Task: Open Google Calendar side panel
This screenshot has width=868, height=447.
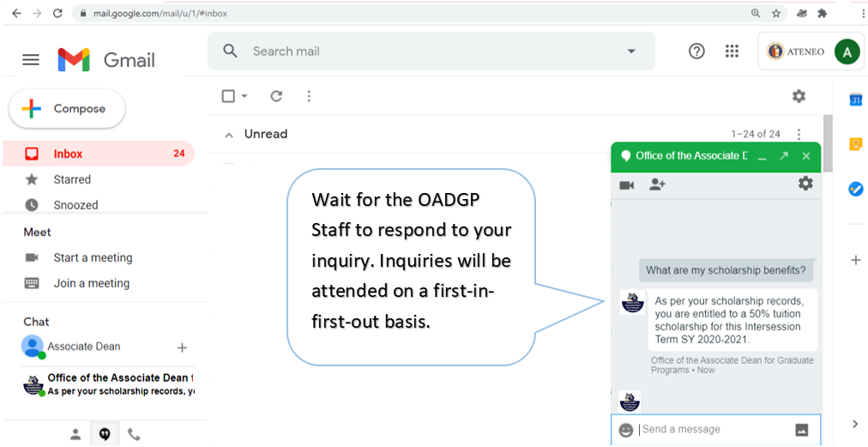Action: [856, 100]
